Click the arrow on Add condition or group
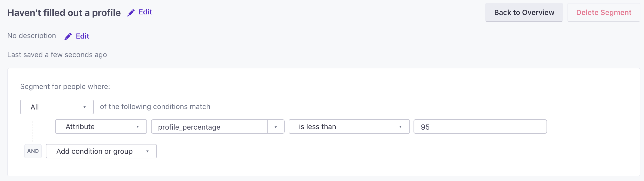Viewport: 644px width, 181px height. tap(148, 151)
